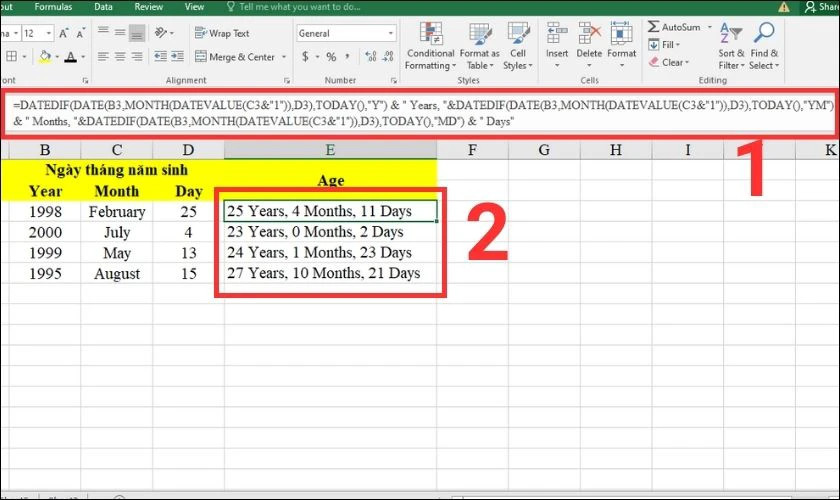Open Format as Table gallery

pyautogui.click(x=479, y=46)
